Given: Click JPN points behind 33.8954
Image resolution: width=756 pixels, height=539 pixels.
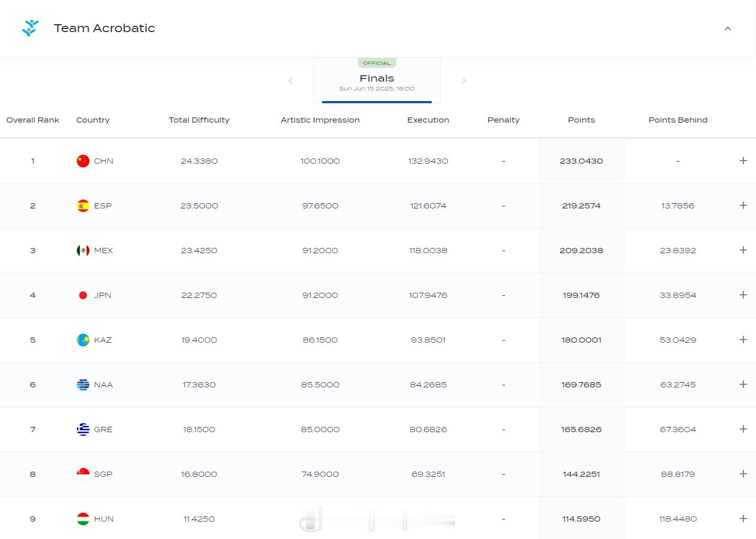Looking at the screenshot, I should click(x=678, y=295).
